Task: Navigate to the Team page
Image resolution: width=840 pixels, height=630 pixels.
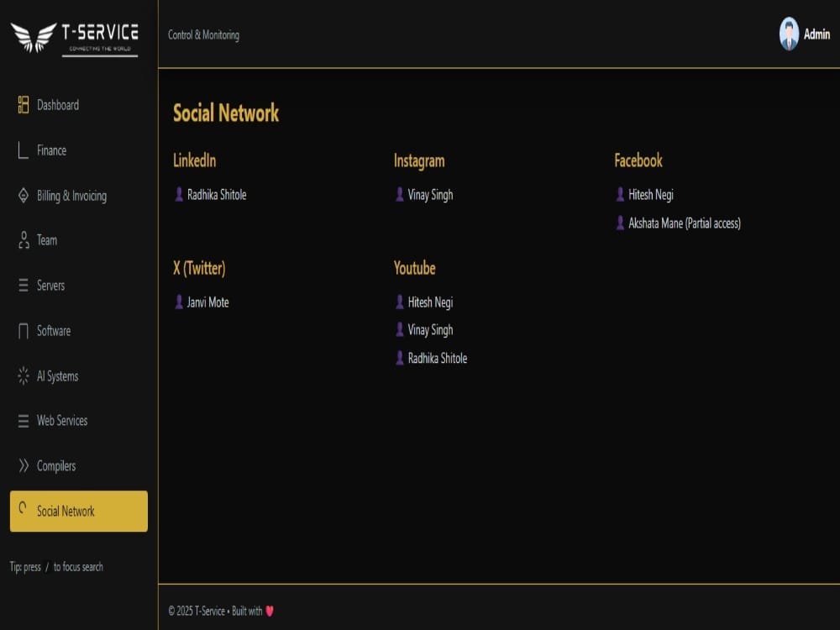Action: point(79,240)
